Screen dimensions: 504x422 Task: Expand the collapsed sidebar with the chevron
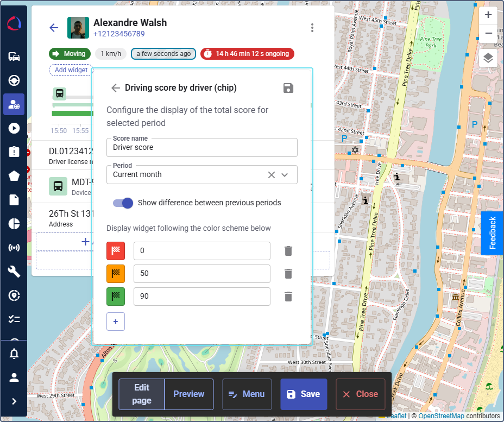coord(14,401)
